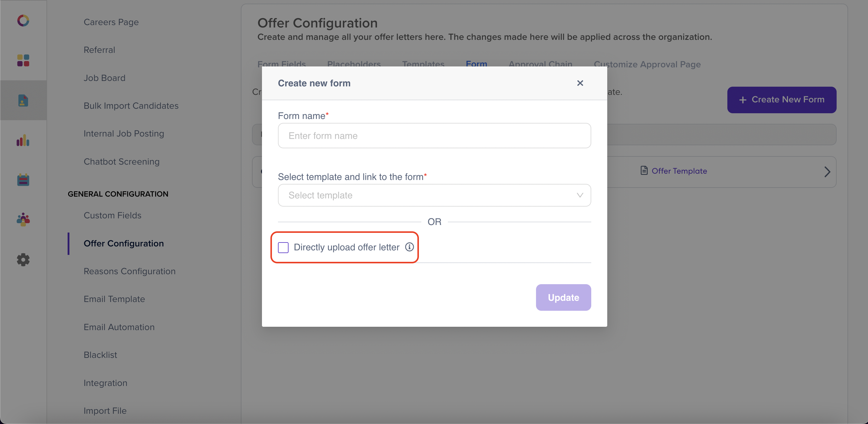This screenshot has height=424, width=868.
Task: Open the settings gear icon
Action: pyautogui.click(x=23, y=259)
